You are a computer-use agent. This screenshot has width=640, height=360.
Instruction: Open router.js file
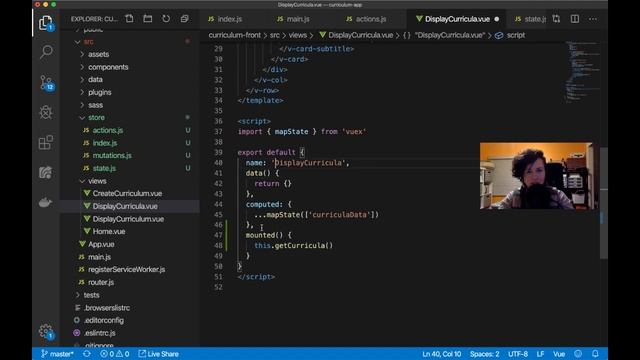(x=101, y=282)
